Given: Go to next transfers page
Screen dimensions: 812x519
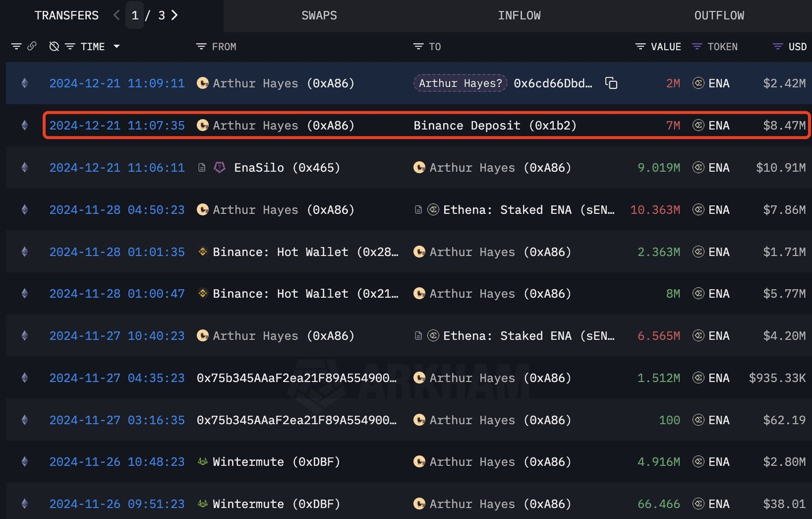Looking at the screenshot, I should (175, 15).
